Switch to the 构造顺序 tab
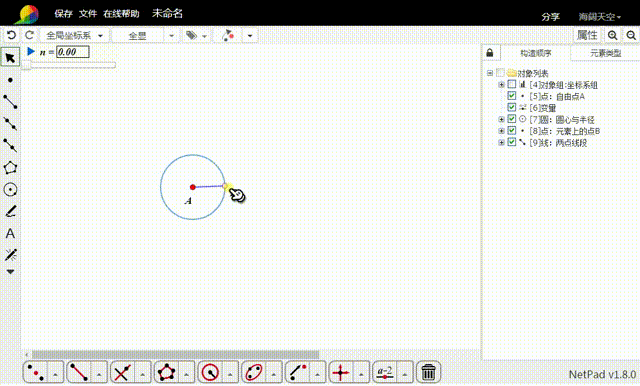640x386 pixels. (536, 53)
